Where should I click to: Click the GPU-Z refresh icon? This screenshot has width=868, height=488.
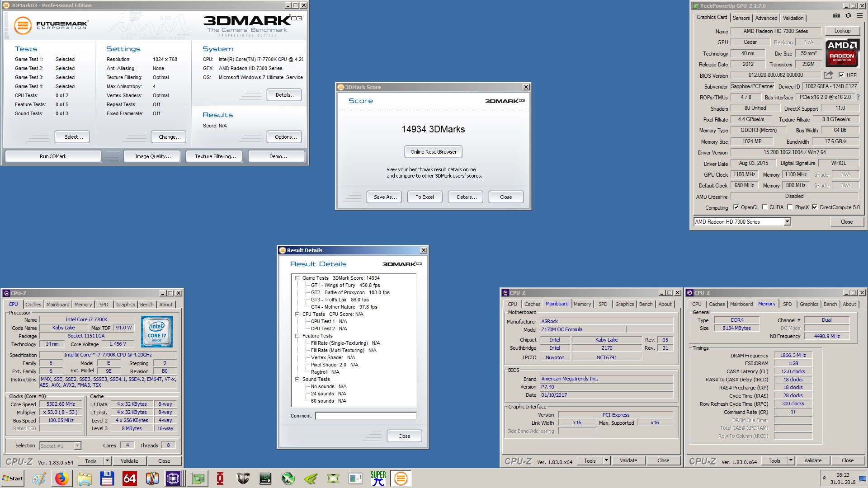click(848, 15)
